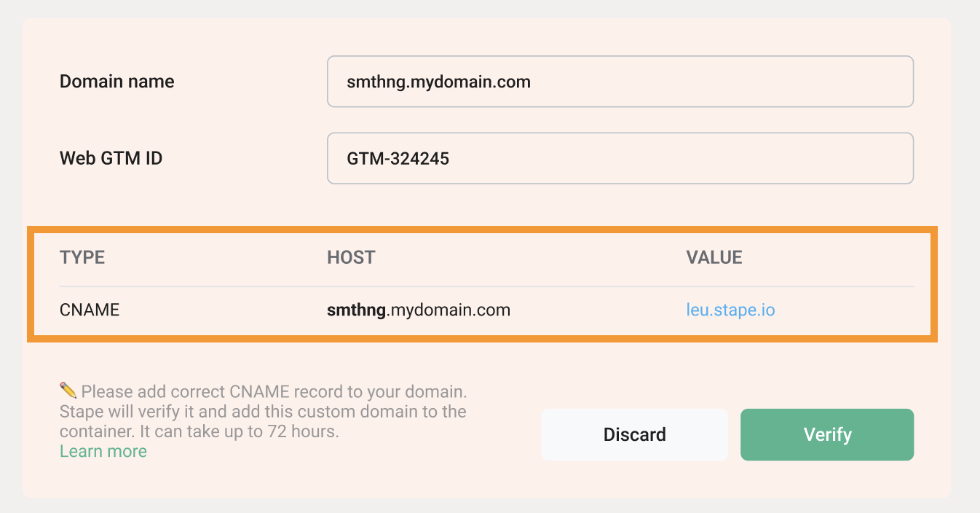The height and width of the screenshot is (513, 980).
Task: Click the Discard button
Action: [x=634, y=434]
